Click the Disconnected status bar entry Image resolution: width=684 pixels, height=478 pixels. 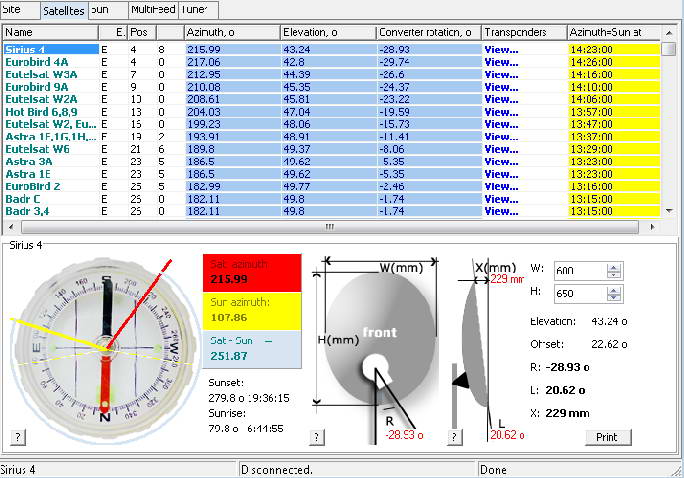click(x=356, y=470)
